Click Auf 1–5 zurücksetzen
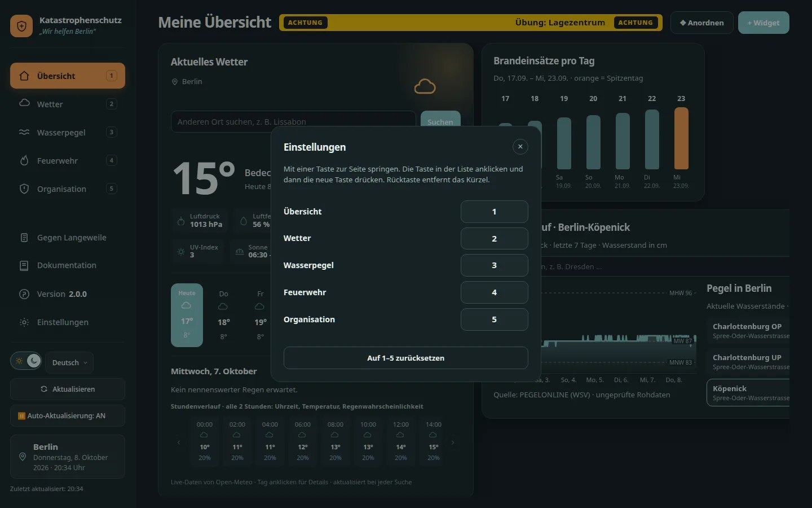Viewport: 812px width, 508px height. [406, 358]
